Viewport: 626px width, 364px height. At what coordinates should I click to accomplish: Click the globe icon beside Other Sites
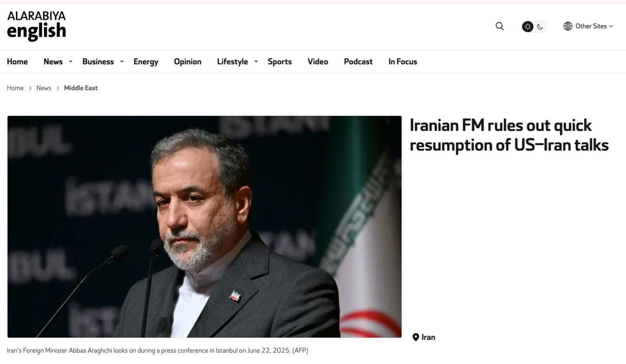tap(568, 26)
